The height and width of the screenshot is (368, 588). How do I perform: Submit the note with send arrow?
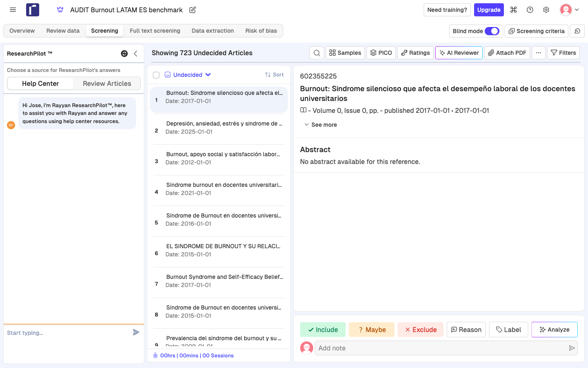tap(572, 348)
